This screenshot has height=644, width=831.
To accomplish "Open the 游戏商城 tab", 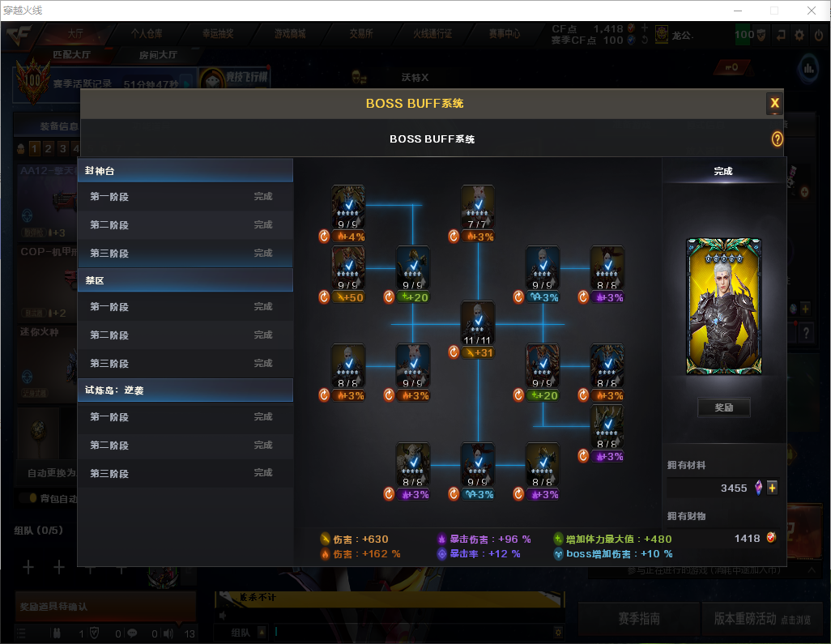I will coord(290,34).
